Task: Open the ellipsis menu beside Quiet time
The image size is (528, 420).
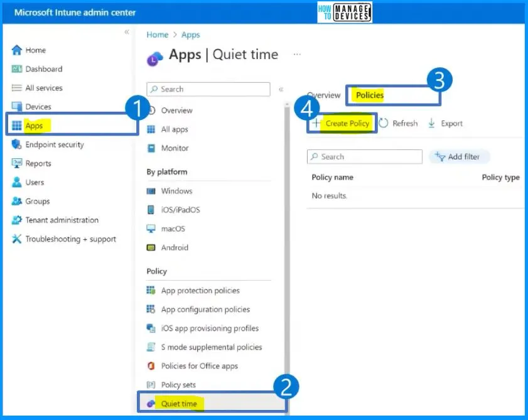Action: tap(297, 55)
